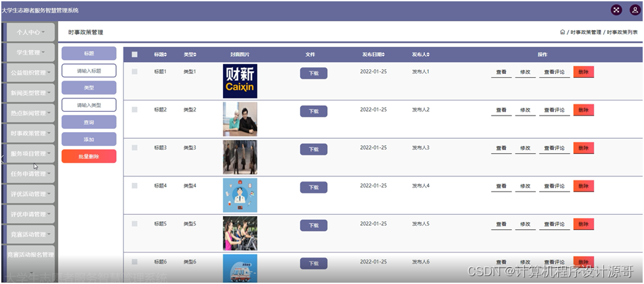644x284 pixels.
Task: Click the 发布人1 cell in the table
Action: click(x=420, y=71)
